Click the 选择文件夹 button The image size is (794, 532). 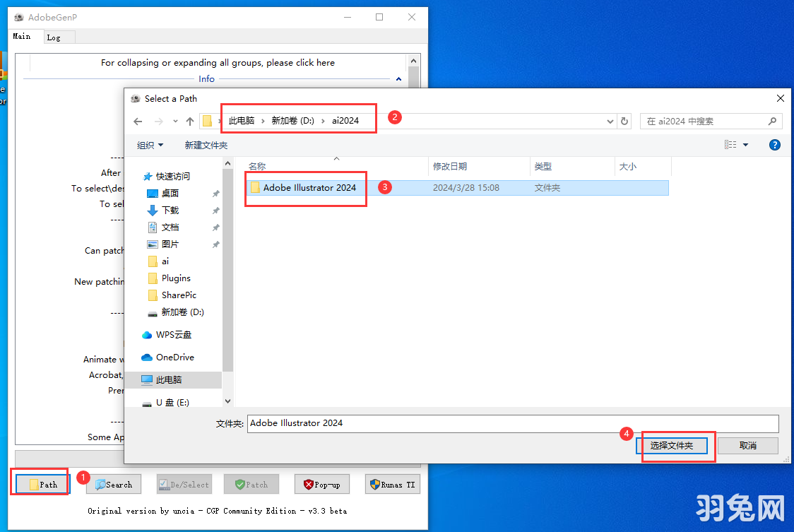(672, 446)
